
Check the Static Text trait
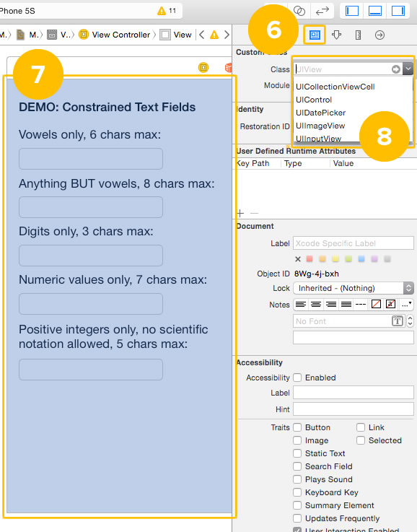coord(297,453)
